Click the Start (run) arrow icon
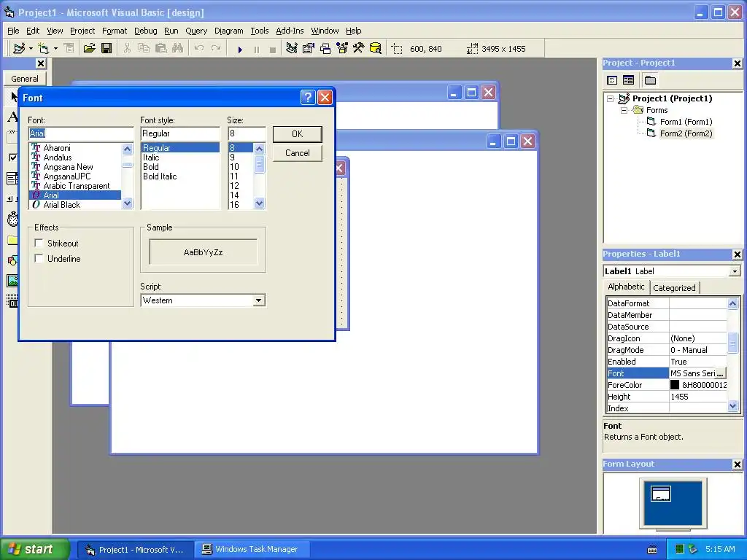The image size is (747, 560). 240,49
